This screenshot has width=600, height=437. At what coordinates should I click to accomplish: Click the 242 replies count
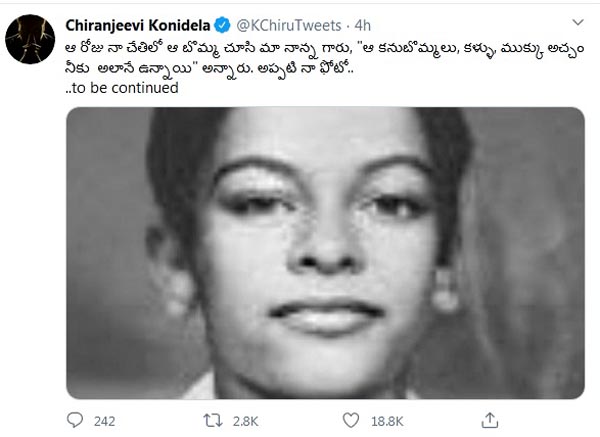point(104,421)
